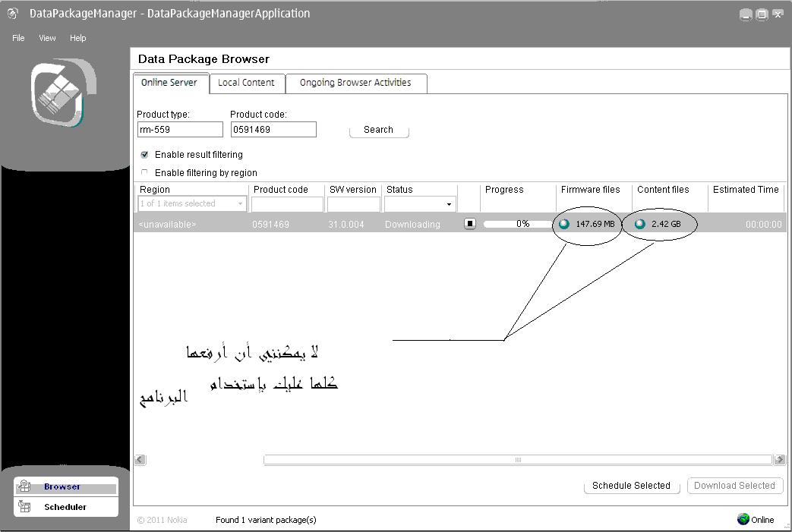Screen dimensions: 792x532
Task: Click the Schedule Selected button
Action: (x=631, y=486)
